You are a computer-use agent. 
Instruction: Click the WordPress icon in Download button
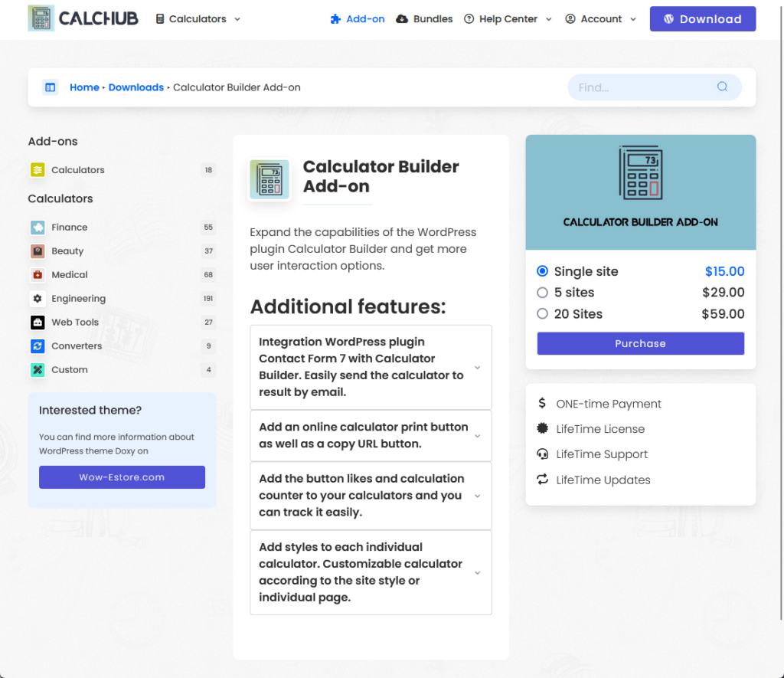tap(668, 19)
